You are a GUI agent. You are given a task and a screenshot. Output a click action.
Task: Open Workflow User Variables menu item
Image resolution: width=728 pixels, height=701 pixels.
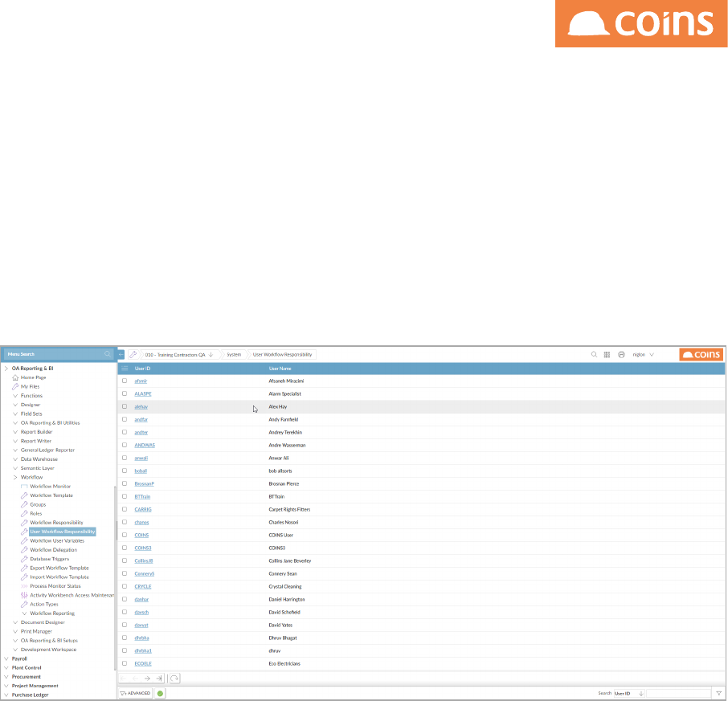tap(57, 540)
